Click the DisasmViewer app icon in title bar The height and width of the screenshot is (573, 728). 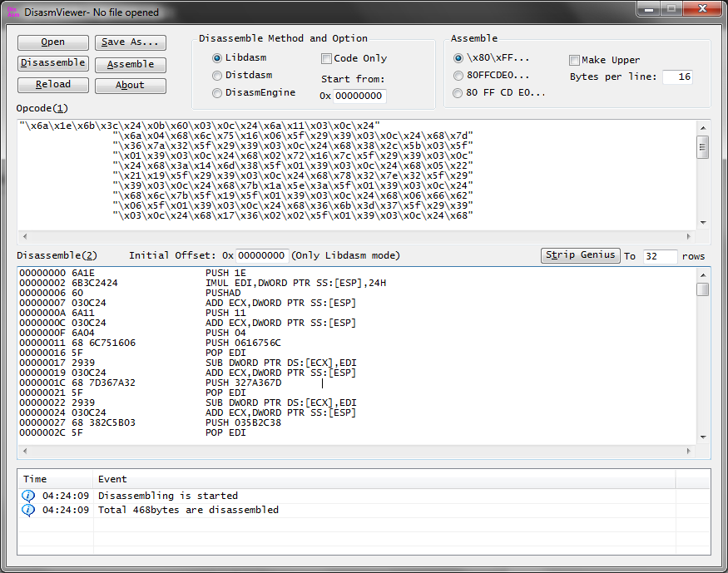tap(13, 12)
